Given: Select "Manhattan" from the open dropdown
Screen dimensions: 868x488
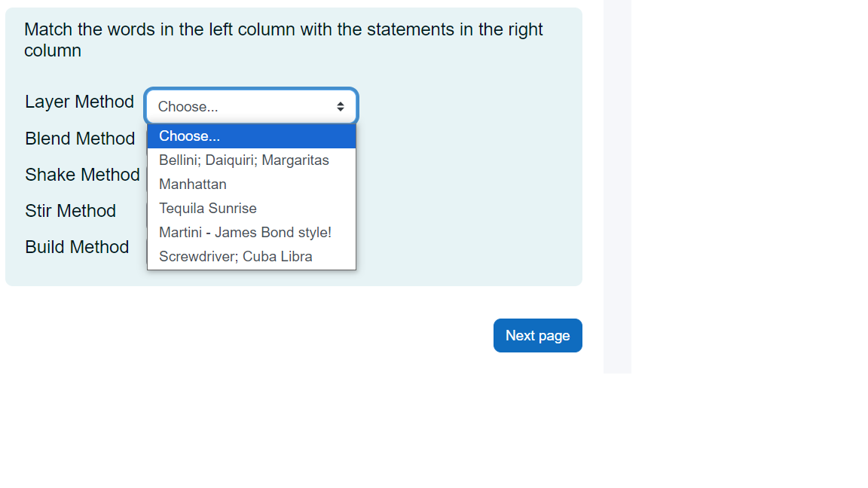Looking at the screenshot, I should pos(193,184).
